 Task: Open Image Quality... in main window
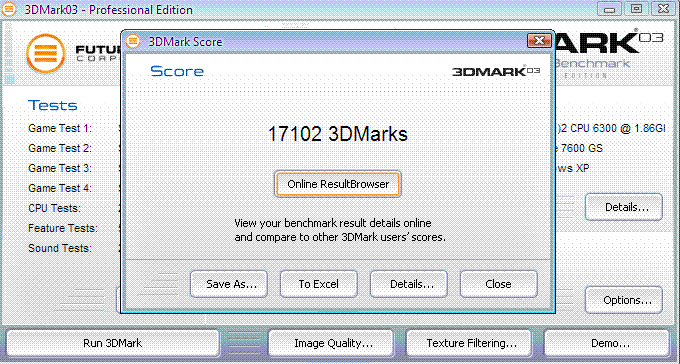coord(331,343)
